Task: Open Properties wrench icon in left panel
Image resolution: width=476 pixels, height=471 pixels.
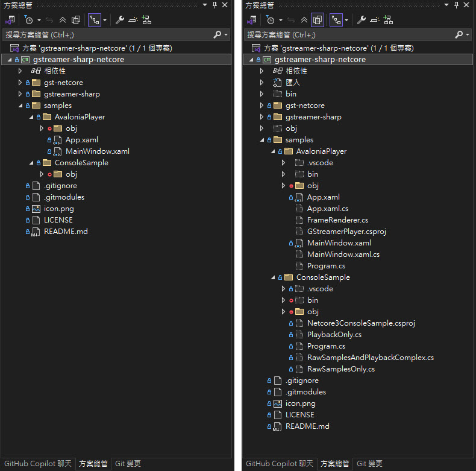Action: point(119,20)
